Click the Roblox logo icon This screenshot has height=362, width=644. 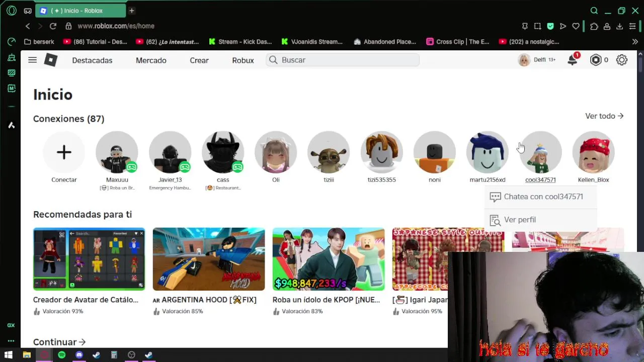(x=51, y=60)
